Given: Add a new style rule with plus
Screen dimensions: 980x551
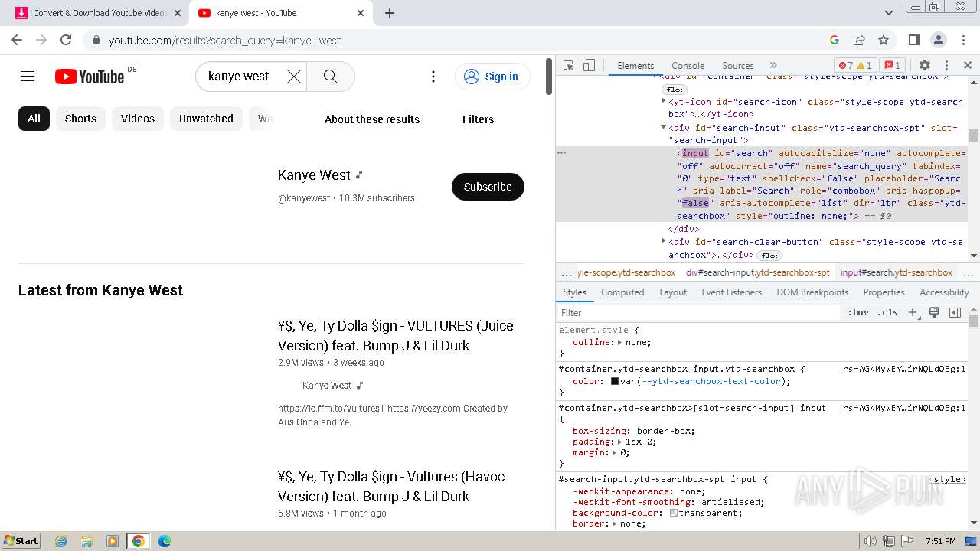Looking at the screenshot, I should pyautogui.click(x=913, y=312).
